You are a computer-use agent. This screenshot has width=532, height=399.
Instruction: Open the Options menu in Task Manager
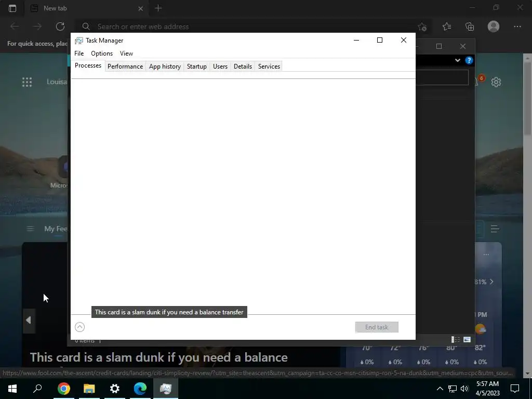pyautogui.click(x=101, y=54)
